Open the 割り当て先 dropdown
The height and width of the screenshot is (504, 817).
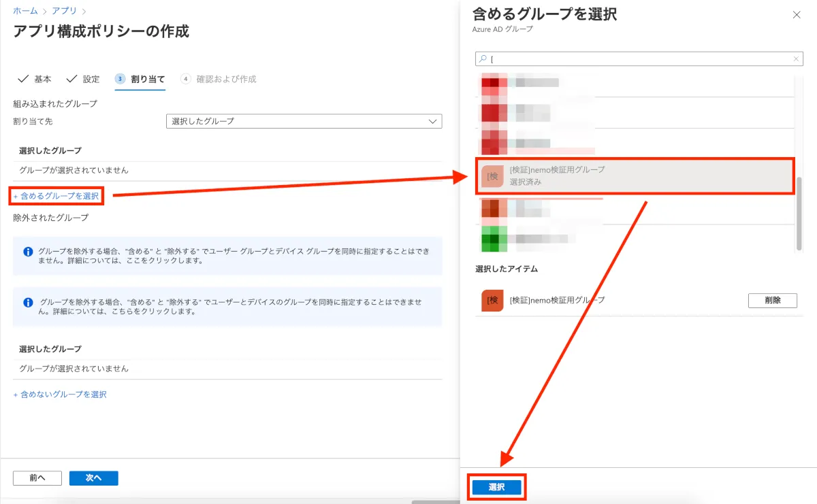coord(304,121)
